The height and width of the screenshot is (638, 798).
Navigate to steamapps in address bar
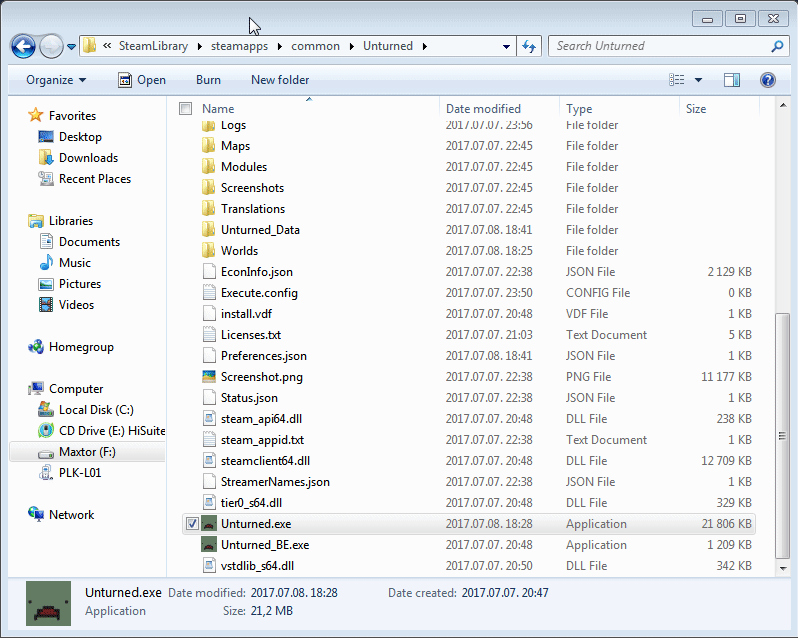click(x=239, y=46)
